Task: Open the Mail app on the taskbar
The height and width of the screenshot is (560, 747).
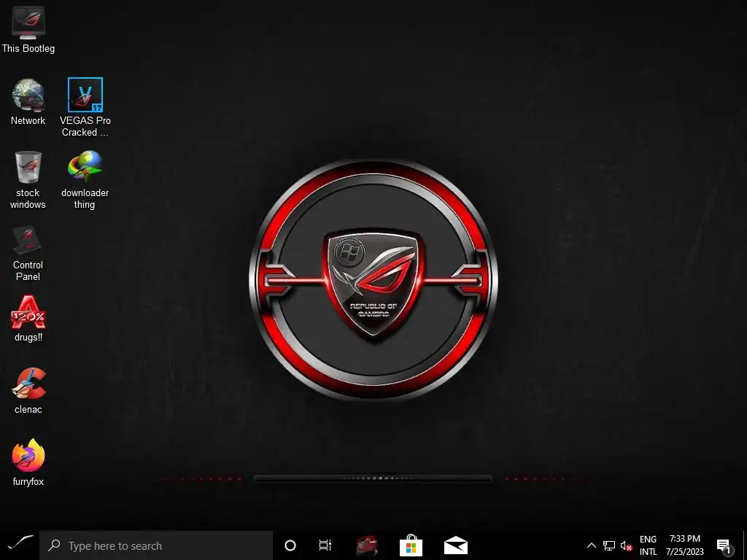Action: coord(455,545)
